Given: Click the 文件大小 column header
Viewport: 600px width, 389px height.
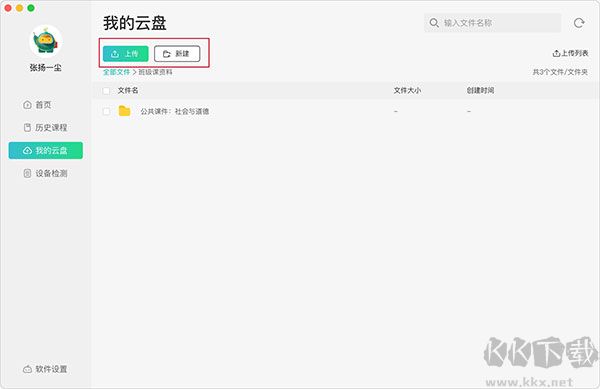Looking at the screenshot, I should [408, 91].
